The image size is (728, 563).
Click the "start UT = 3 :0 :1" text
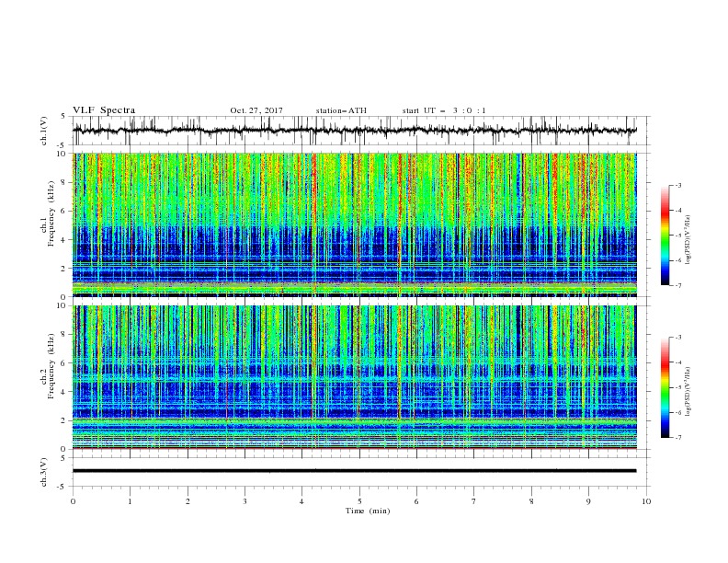click(444, 110)
